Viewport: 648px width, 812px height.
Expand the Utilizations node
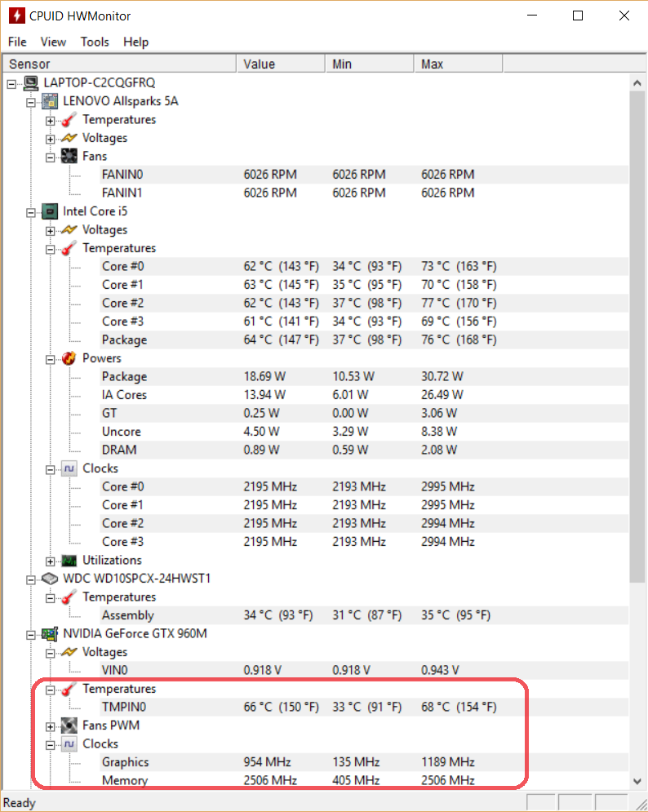click(x=51, y=561)
